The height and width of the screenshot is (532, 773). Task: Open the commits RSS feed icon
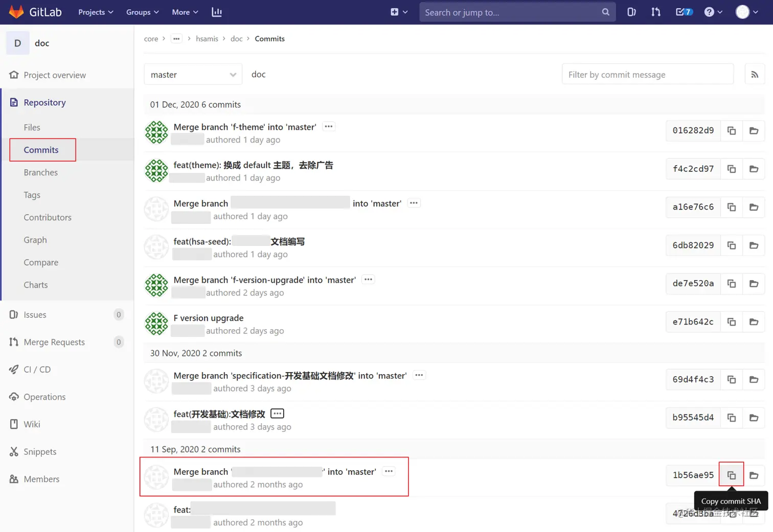(755, 75)
